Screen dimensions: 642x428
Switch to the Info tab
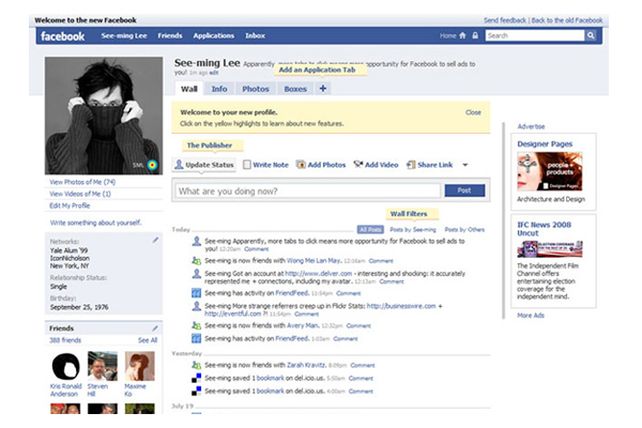click(219, 89)
